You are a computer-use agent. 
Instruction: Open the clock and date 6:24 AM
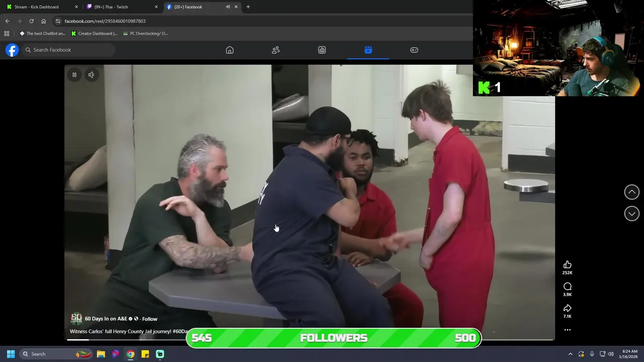tap(629, 354)
